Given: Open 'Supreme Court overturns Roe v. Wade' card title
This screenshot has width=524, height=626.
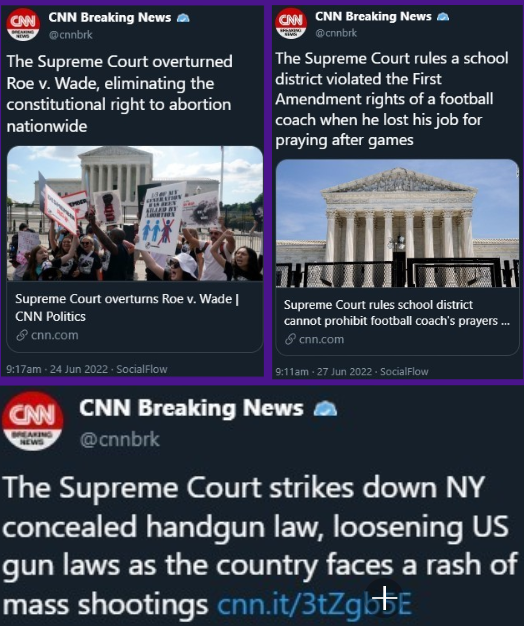Looking at the screenshot, I should 127,307.
